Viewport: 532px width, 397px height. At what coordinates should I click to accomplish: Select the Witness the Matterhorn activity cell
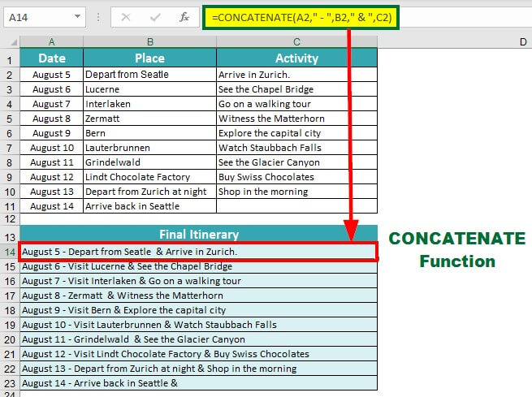tap(297, 119)
